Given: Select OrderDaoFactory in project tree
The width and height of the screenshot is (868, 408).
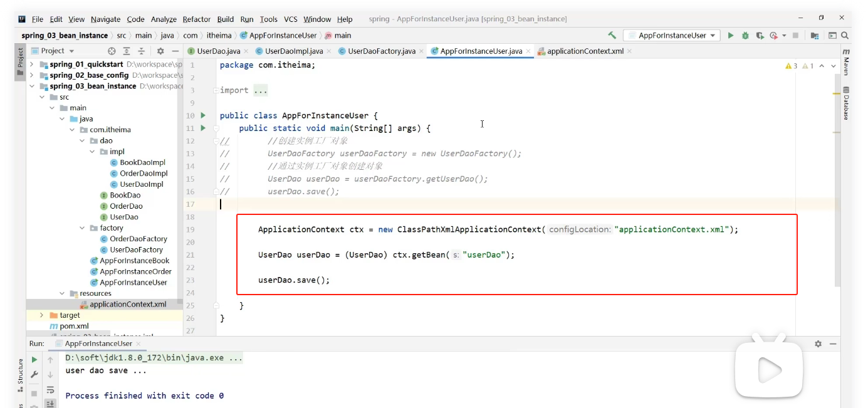Looking at the screenshot, I should click(138, 239).
